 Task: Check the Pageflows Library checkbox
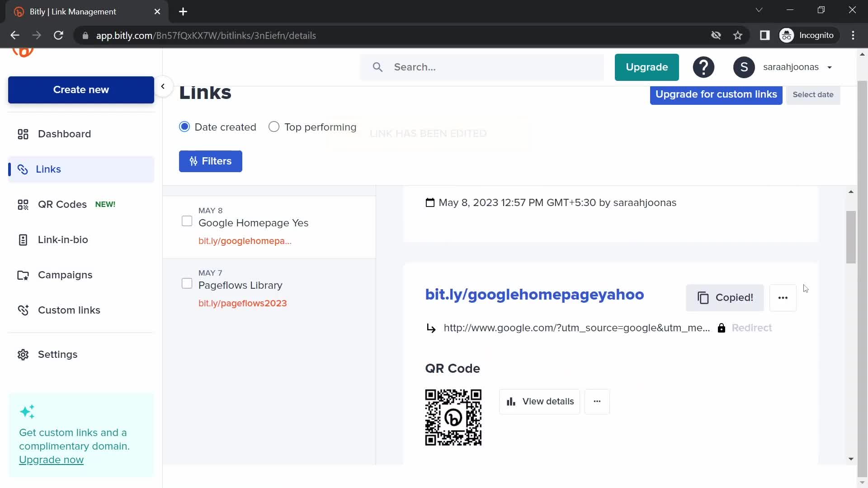[x=187, y=283]
